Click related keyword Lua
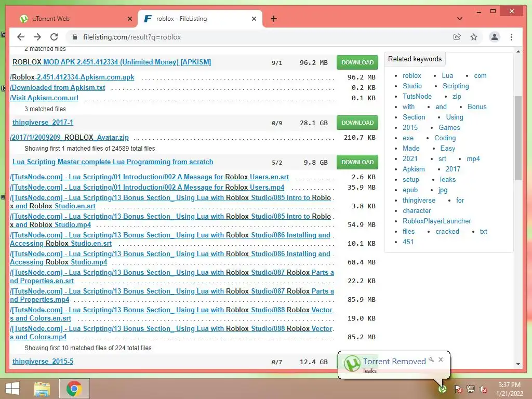The width and height of the screenshot is (532, 399). pyautogui.click(x=447, y=76)
